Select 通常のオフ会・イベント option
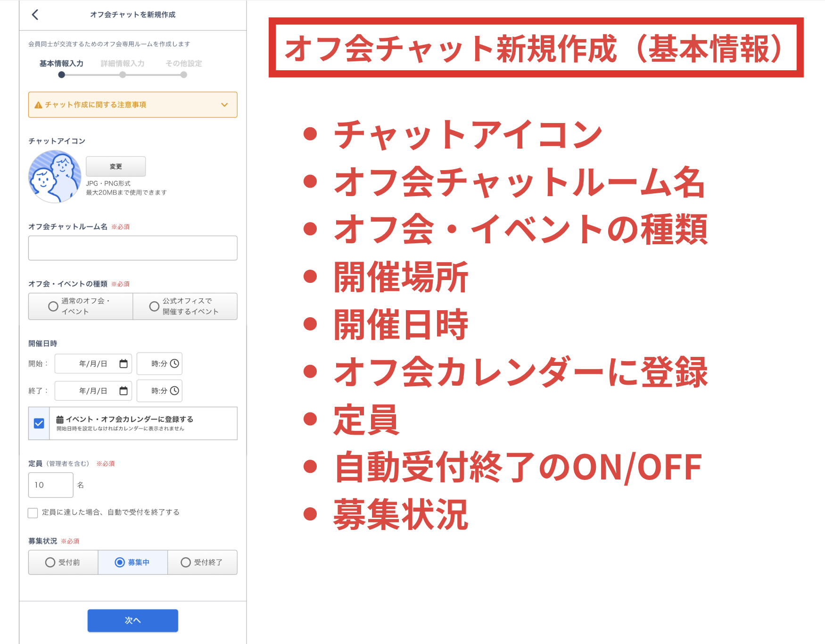The width and height of the screenshot is (825, 644). pyautogui.click(x=53, y=306)
